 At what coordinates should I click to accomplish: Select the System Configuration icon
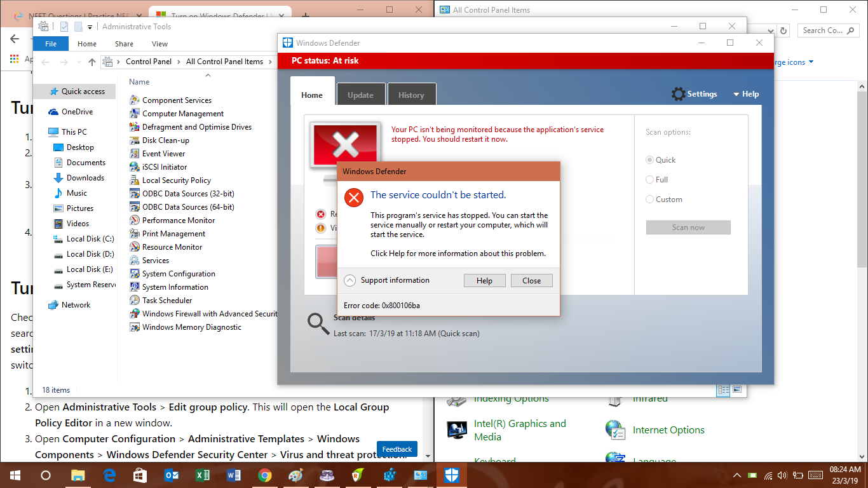coord(135,273)
